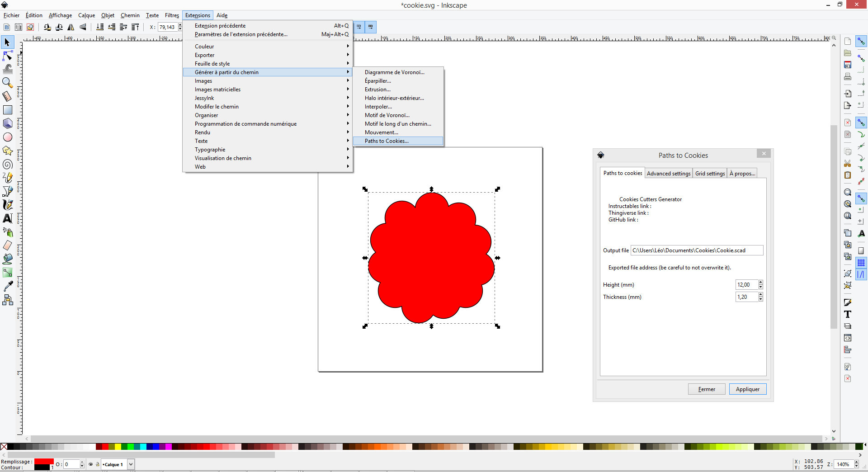The height and width of the screenshot is (472, 868).
Task: Pick yellow from the color palette
Action: pyautogui.click(x=118, y=447)
